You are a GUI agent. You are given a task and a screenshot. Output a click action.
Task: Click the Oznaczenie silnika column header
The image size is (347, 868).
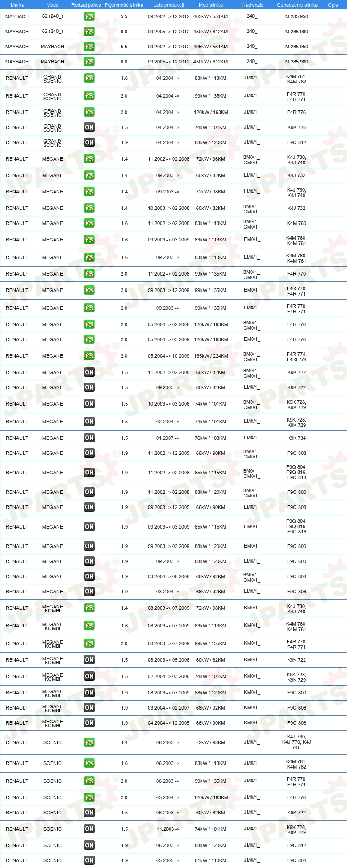(x=297, y=5)
